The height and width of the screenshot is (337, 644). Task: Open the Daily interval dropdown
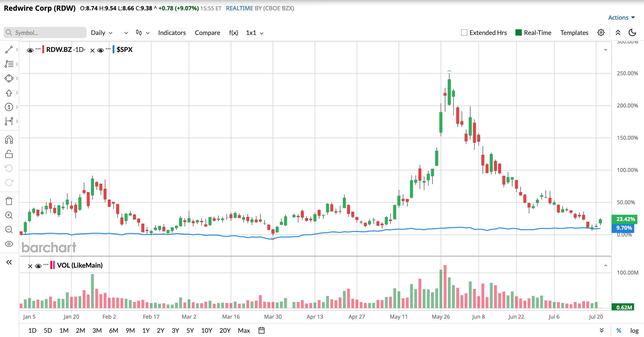[x=101, y=32]
